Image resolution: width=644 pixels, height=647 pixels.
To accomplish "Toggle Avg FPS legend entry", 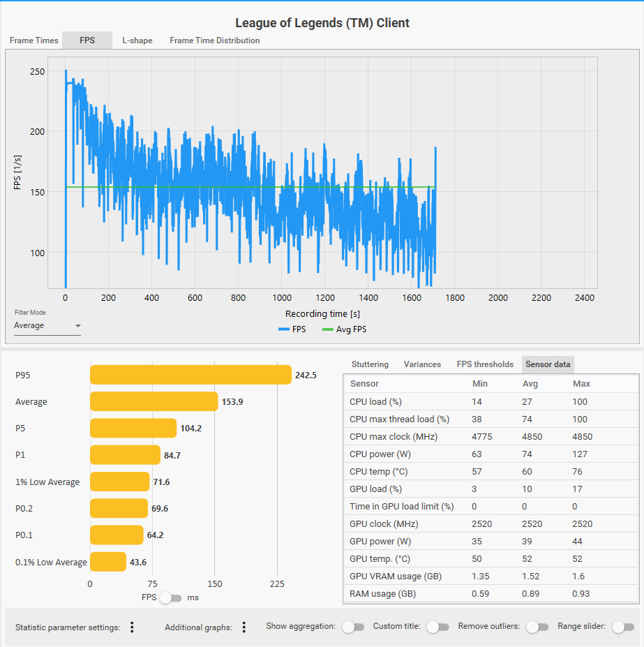I will click(344, 329).
